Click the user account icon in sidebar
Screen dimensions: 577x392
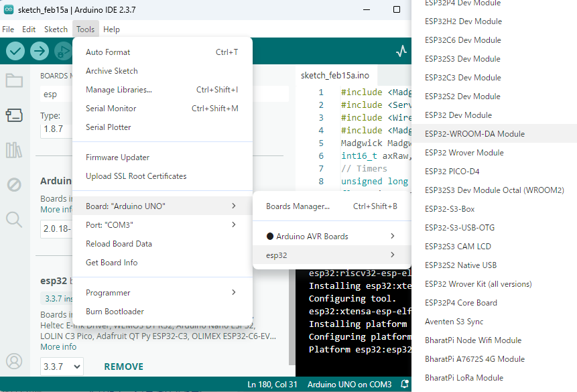[14, 363]
